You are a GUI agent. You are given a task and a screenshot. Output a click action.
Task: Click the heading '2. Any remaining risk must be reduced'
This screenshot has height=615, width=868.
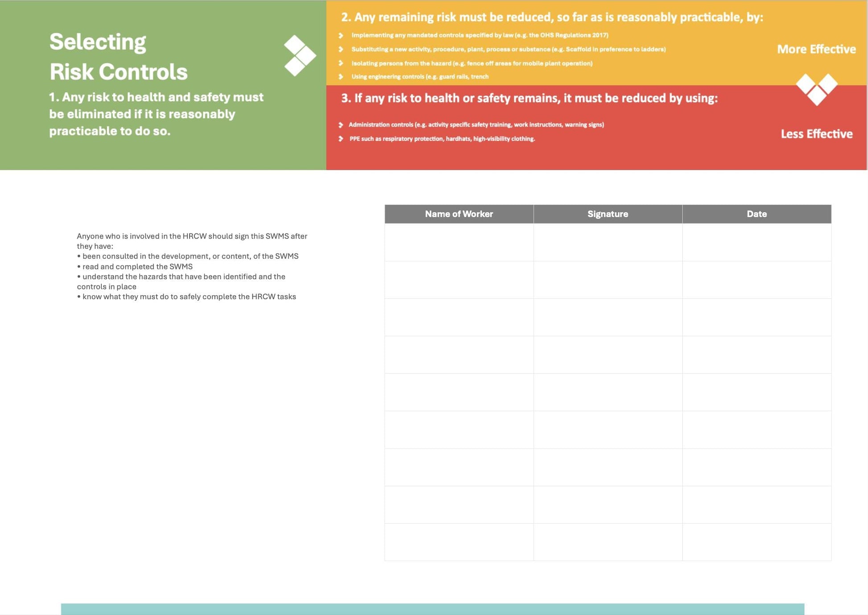(x=552, y=17)
